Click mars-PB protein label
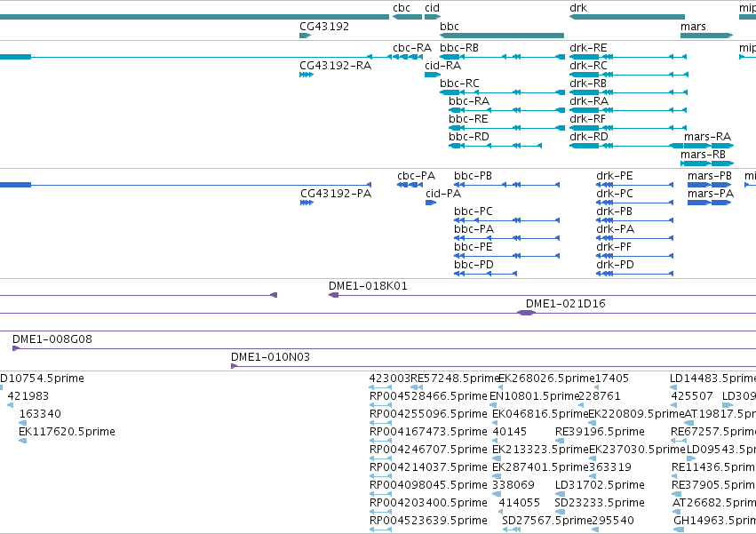 click(x=710, y=176)
